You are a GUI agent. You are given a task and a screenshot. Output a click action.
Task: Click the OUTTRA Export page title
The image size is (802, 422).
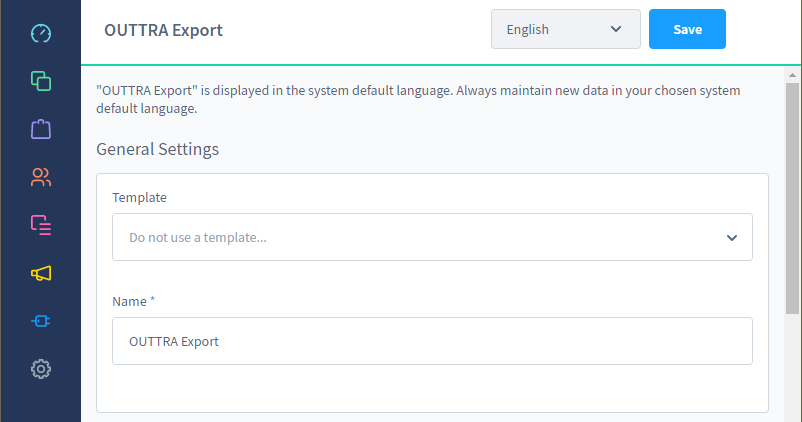(164, 30)
